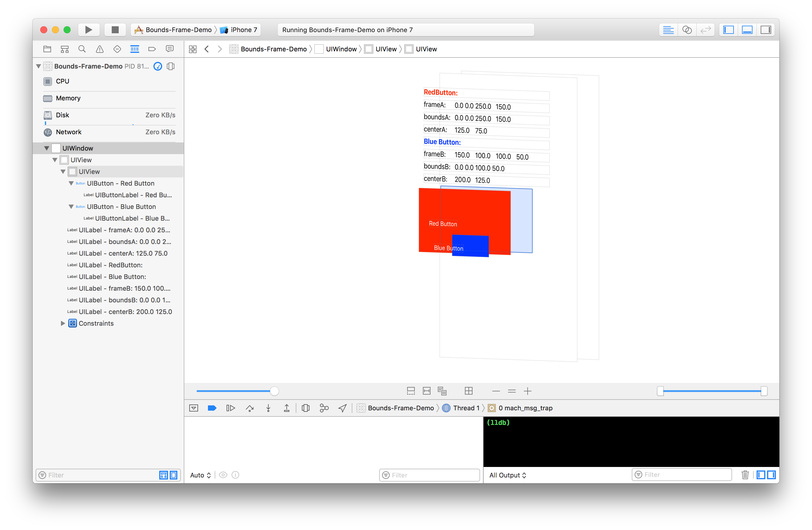
Task: Collapse the Bounds-Frame-Demo process disclosure triangle
Action: point(38,66)
